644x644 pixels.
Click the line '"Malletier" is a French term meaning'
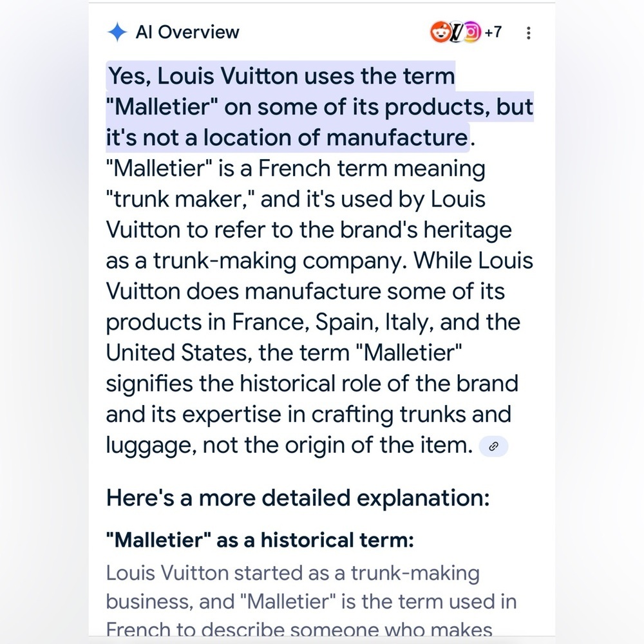296,169
